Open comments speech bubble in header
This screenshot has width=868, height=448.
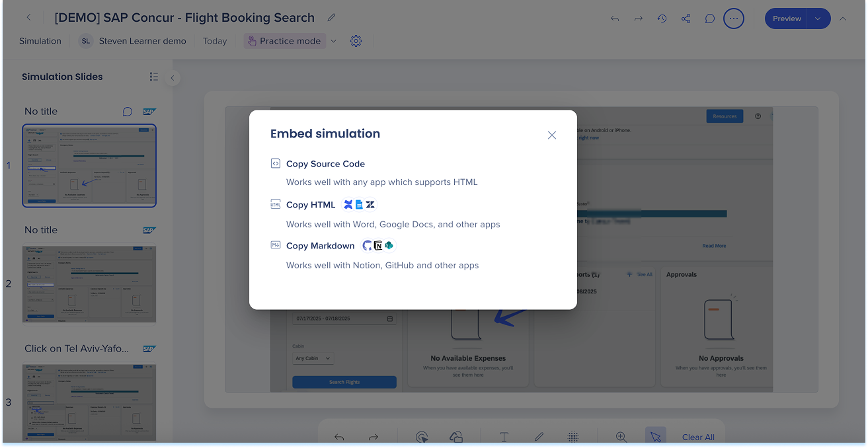click(709, 19)
